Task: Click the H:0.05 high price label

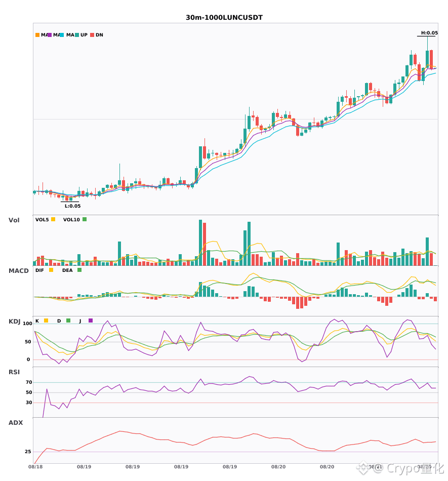Action: (429, 33)
